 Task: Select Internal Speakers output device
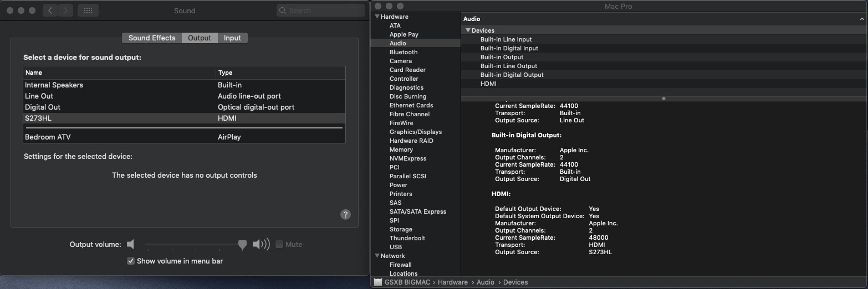pyautogui.click(x=184, y=85)
